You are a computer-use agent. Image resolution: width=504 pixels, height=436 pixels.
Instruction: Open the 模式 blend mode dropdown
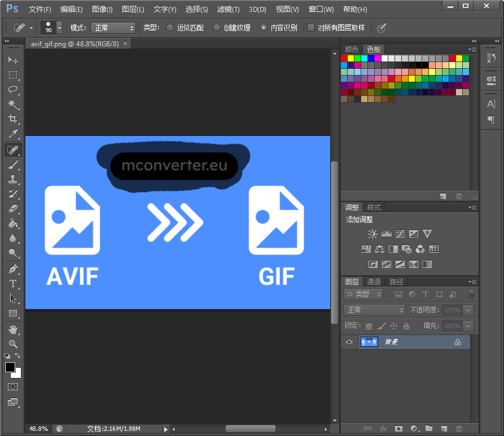tap(113, 28)
